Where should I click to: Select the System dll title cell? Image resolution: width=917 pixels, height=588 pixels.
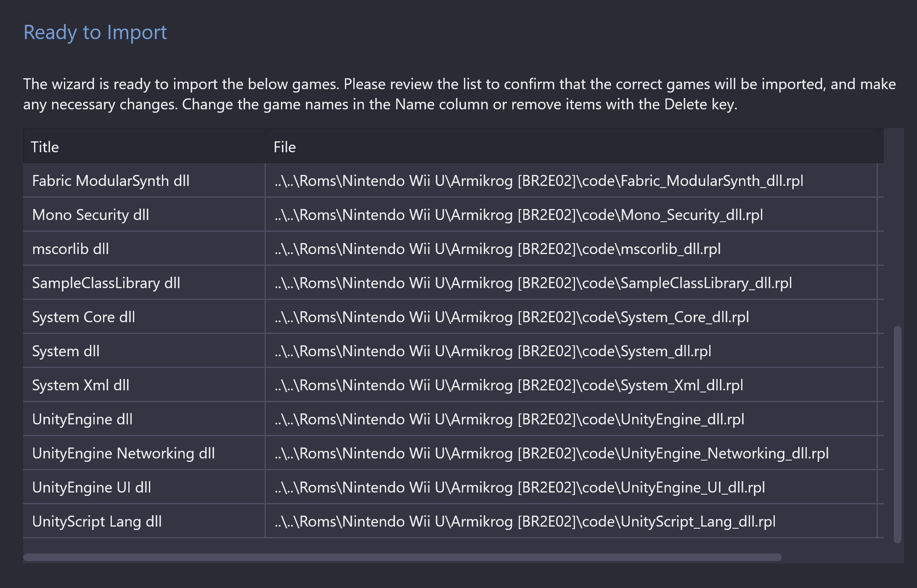144,351
